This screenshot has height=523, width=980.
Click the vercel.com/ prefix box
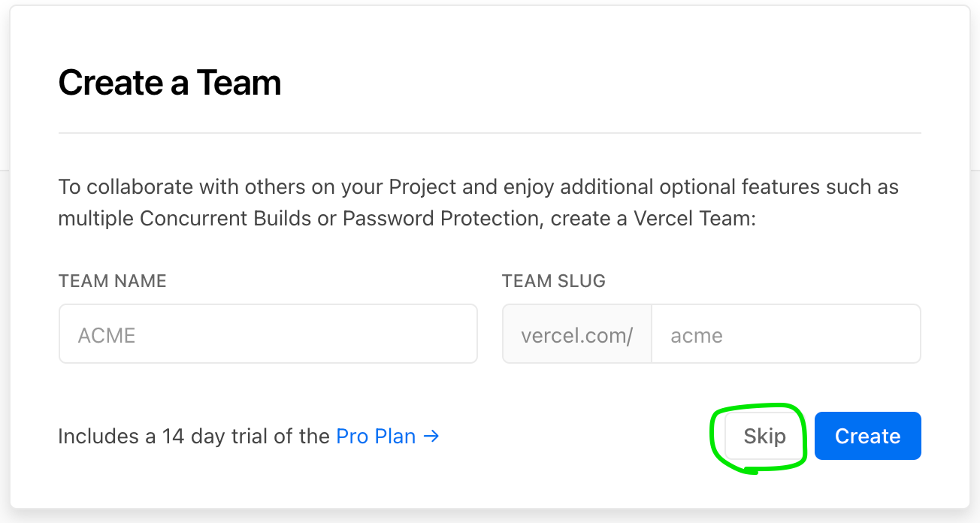(576, 334)
